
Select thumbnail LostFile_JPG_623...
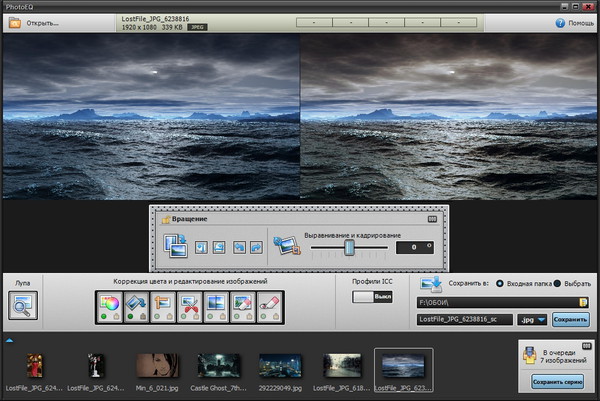point(403,370)
